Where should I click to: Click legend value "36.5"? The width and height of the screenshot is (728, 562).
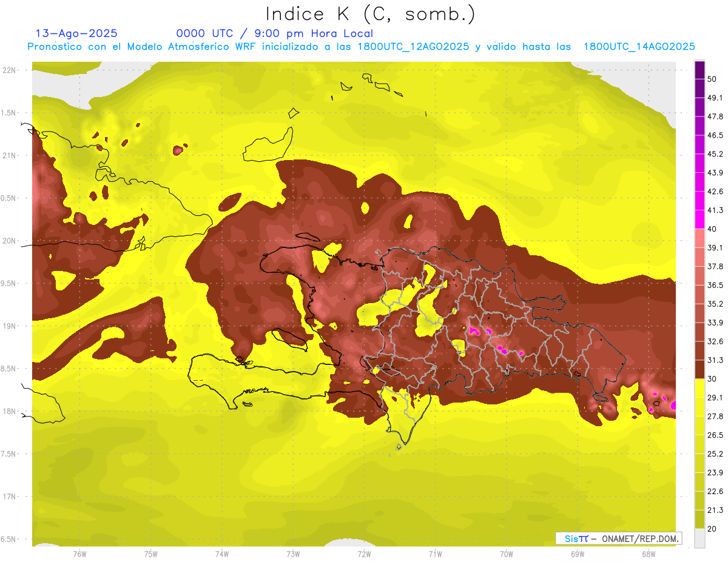715,285
